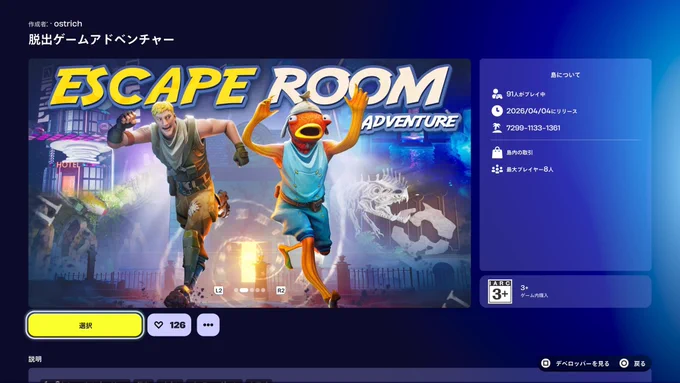Click the players-online icon beside 91人がプレイ中

tap(497, 94)
